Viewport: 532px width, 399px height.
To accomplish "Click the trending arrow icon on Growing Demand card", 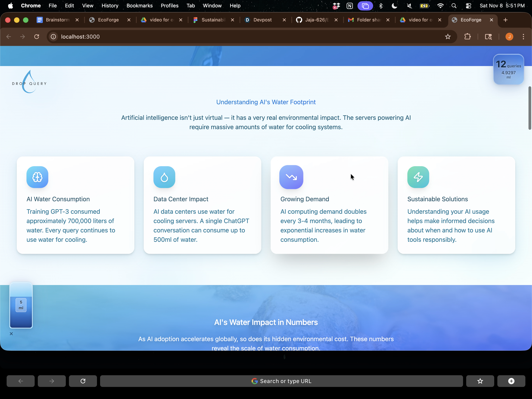I will pyautogui.click(x=291, y=177).
